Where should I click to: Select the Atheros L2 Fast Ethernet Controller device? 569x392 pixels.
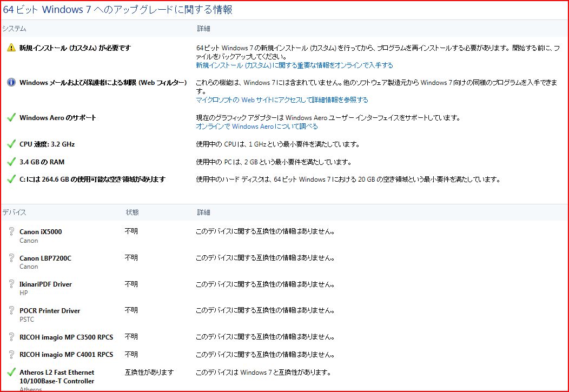[57, 377]
